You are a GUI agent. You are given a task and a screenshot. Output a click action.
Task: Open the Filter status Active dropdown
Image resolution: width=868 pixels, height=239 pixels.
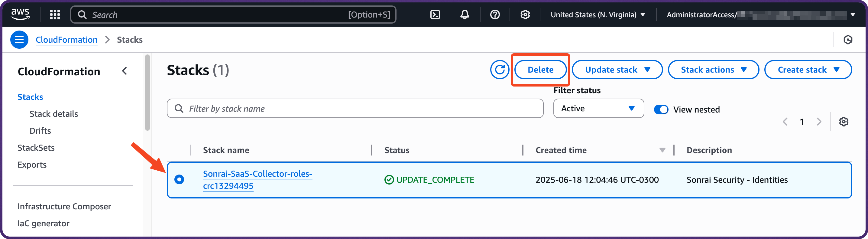pyautogui.click(x=598, y=108)
